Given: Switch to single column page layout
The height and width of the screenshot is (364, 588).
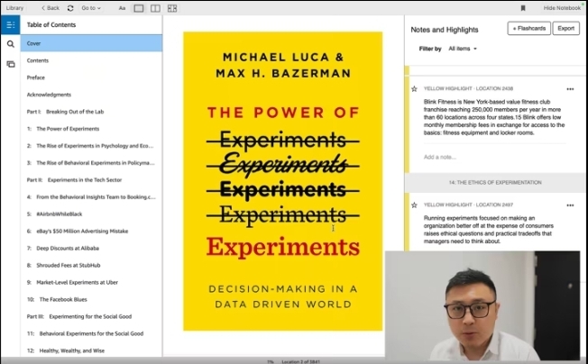Looking at the screenshot, I should (139, 8).
